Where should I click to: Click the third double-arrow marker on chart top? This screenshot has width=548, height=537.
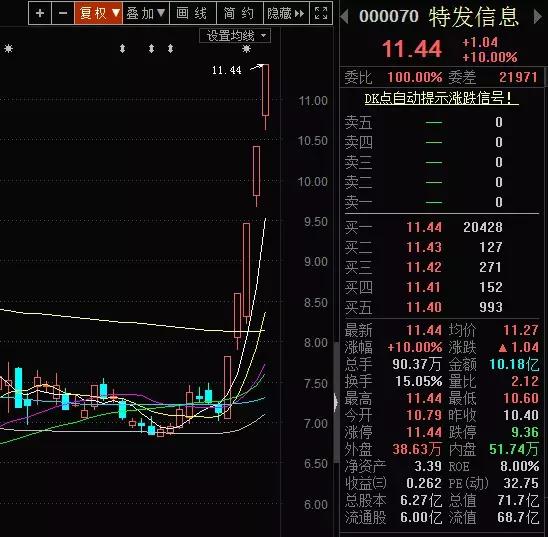click(170, 48)
